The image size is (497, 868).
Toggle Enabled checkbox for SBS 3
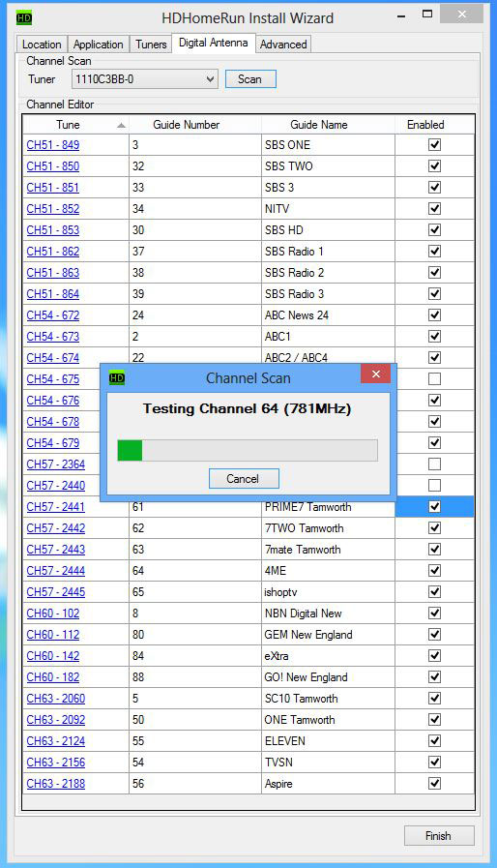[435, 188]
